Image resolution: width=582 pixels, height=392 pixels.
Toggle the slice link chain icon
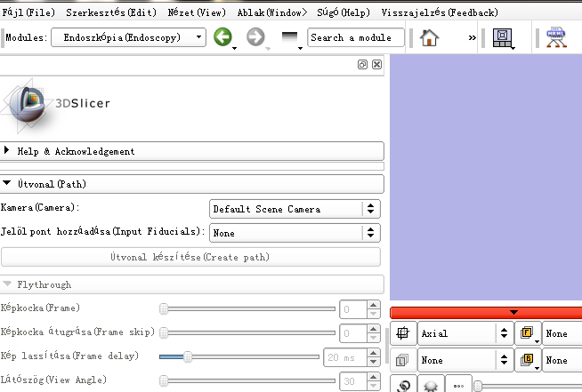[x=404, y=387]
